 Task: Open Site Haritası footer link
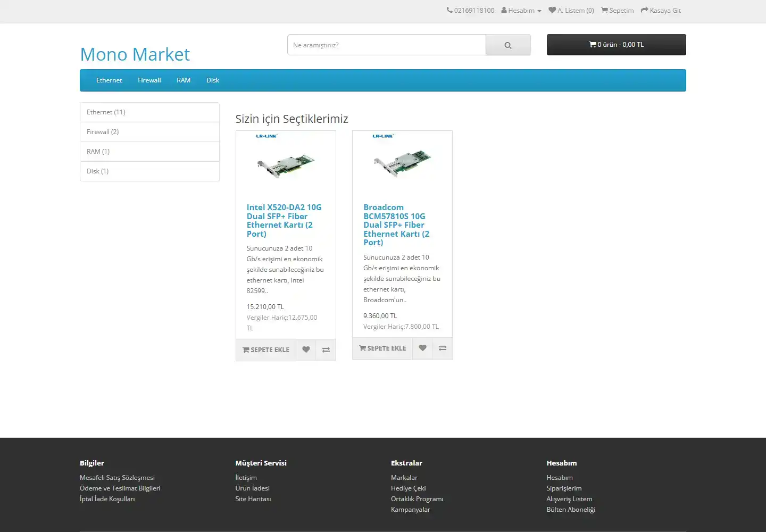(253, 499)
